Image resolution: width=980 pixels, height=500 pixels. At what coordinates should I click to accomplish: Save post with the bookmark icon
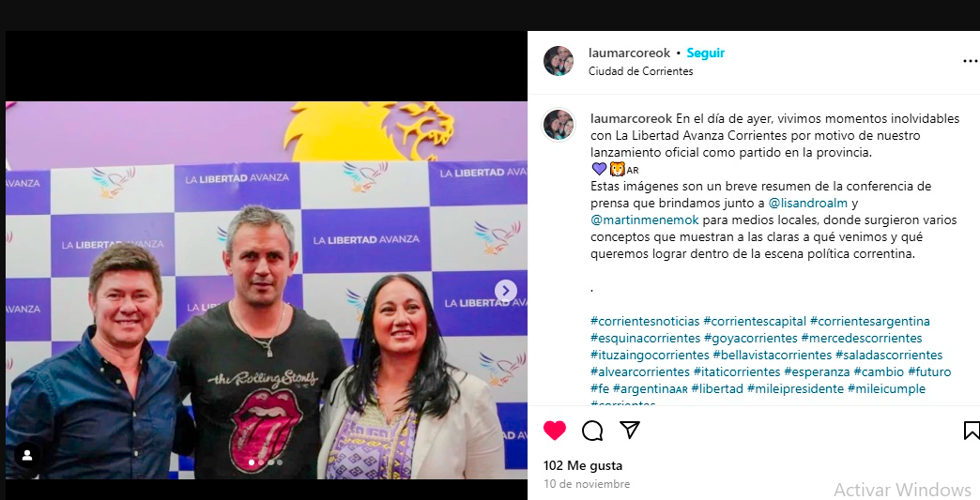972,431
